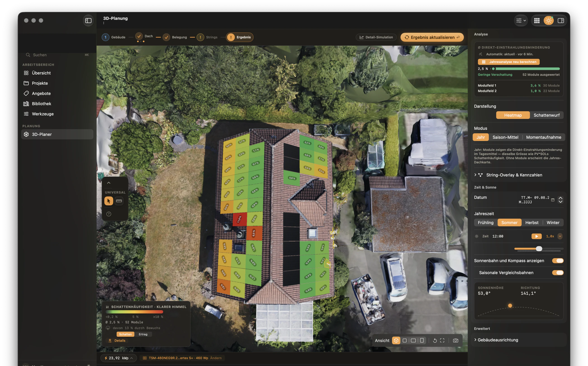Open Projekte in the sidebar

point(57,83)
